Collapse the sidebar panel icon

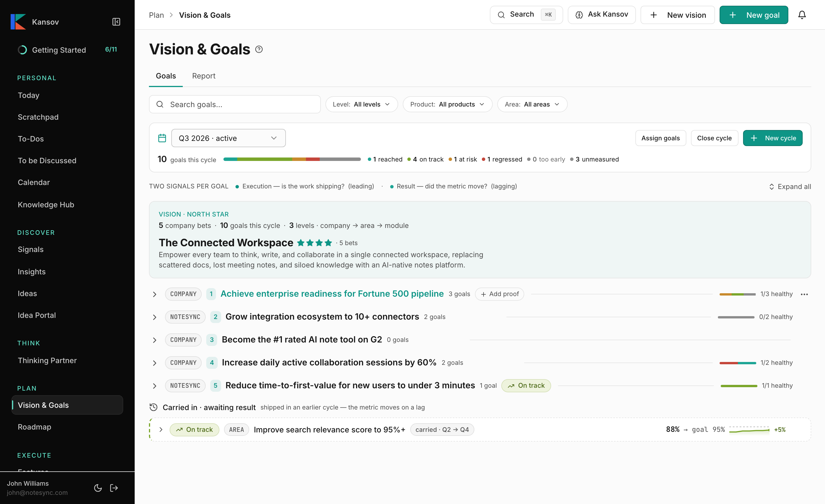click(x=116, y=22)
